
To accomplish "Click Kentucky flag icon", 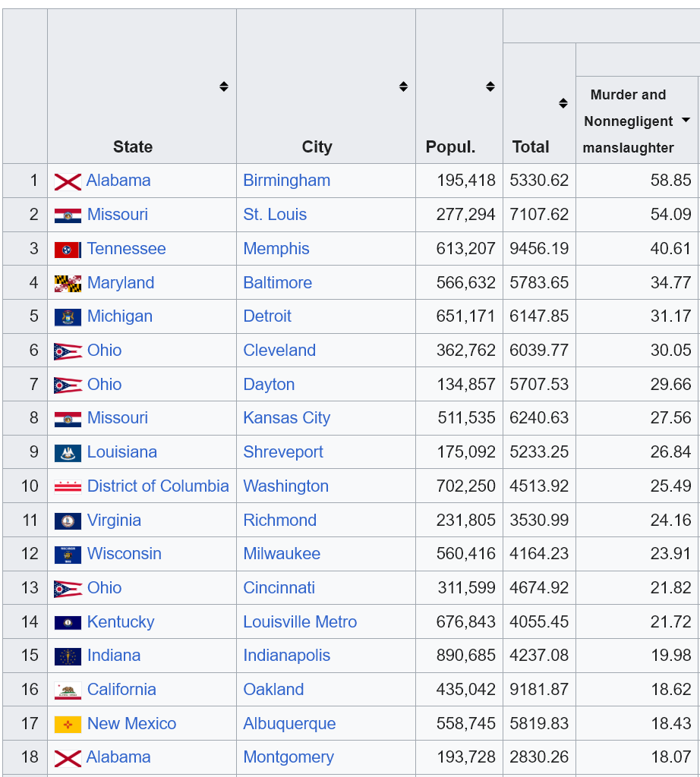I will point(68,622).
